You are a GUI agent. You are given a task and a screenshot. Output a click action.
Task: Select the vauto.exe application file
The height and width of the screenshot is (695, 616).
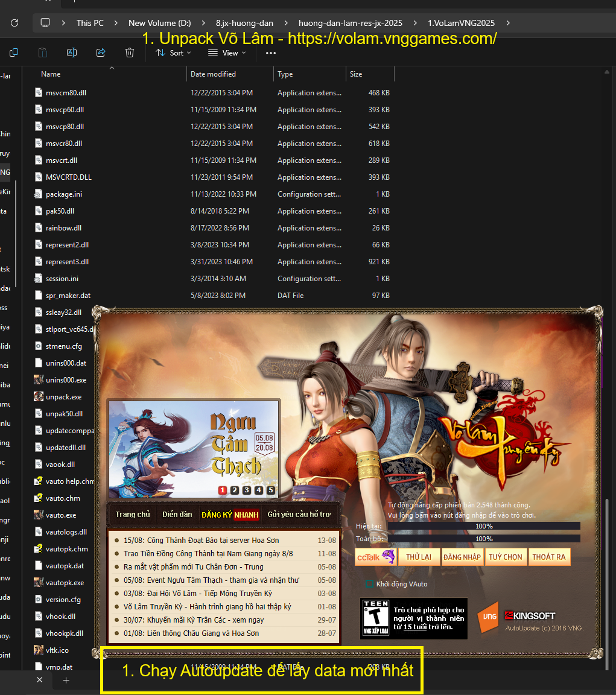tap(60, 515)
